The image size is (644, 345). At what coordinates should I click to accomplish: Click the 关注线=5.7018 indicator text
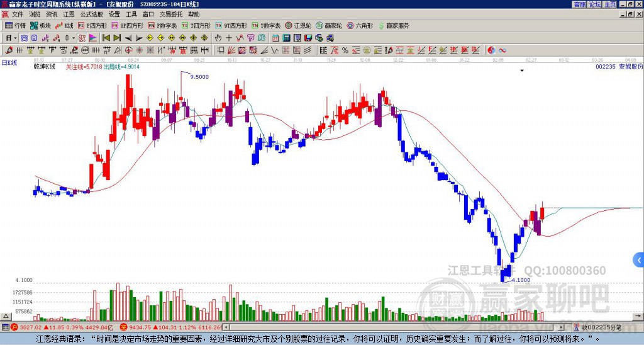coord(84,67)
